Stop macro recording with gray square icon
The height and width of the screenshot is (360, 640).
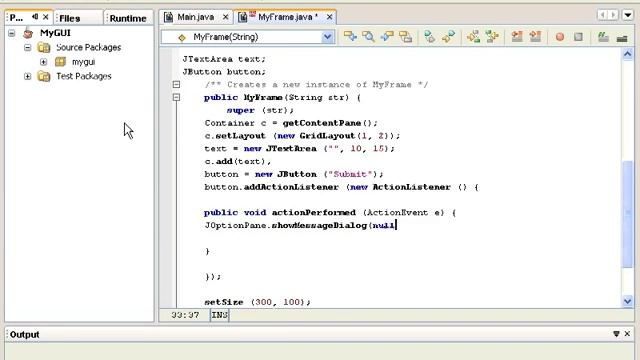point(578,37)
